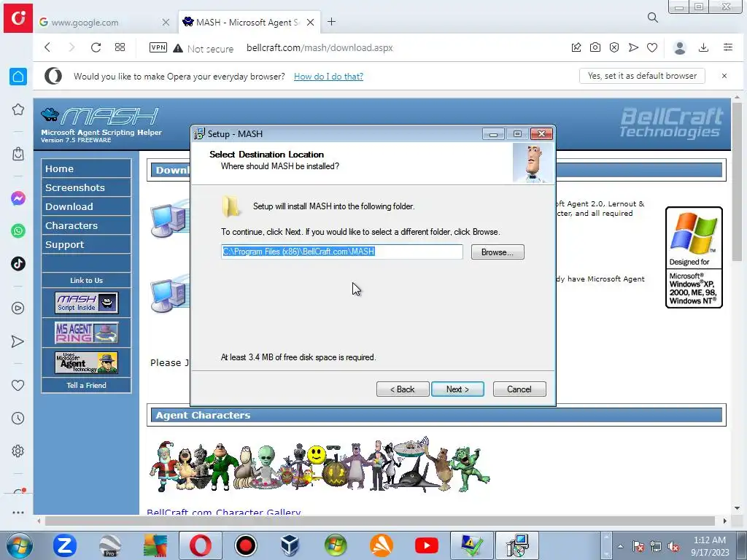Click the muted volume tray icon

click(x=673, y=546)
